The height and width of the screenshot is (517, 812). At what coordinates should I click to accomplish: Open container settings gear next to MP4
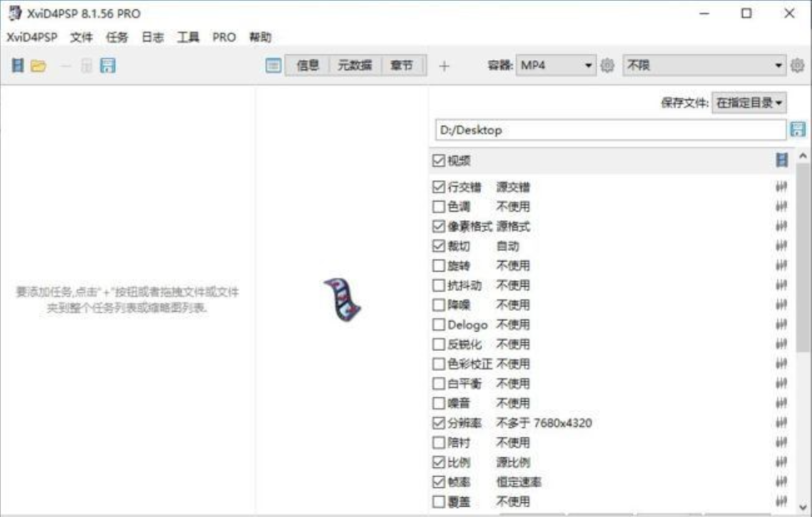(608, 65)
